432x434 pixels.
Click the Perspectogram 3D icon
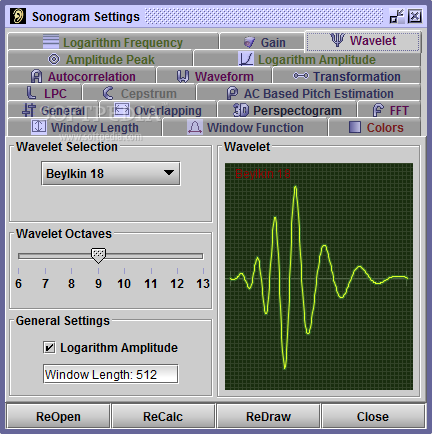coord(241,110)
